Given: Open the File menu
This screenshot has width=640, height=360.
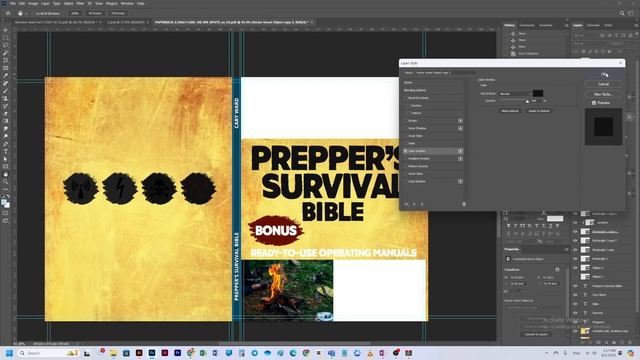Looking at the screenshot, I should point(13,3).
